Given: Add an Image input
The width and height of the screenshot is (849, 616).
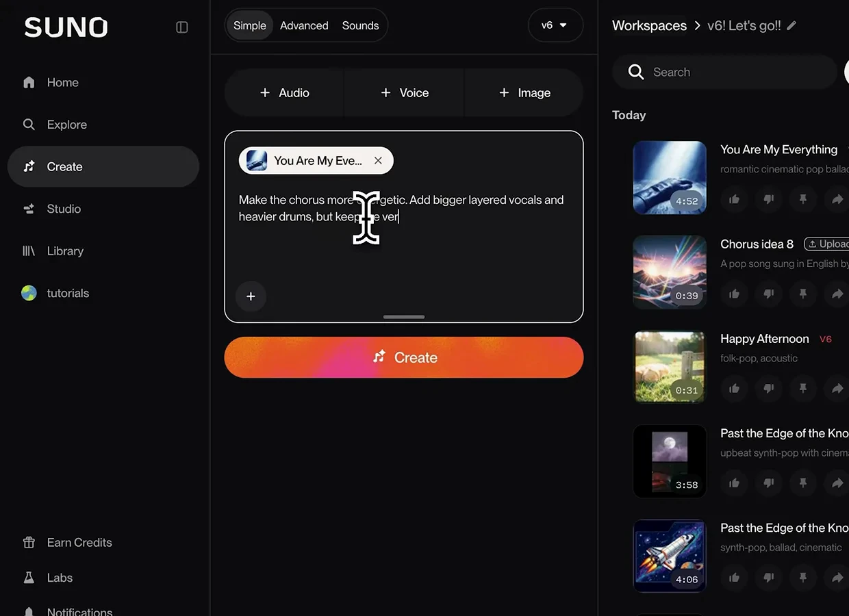Looking at the screenshot, I should point(524,92).
